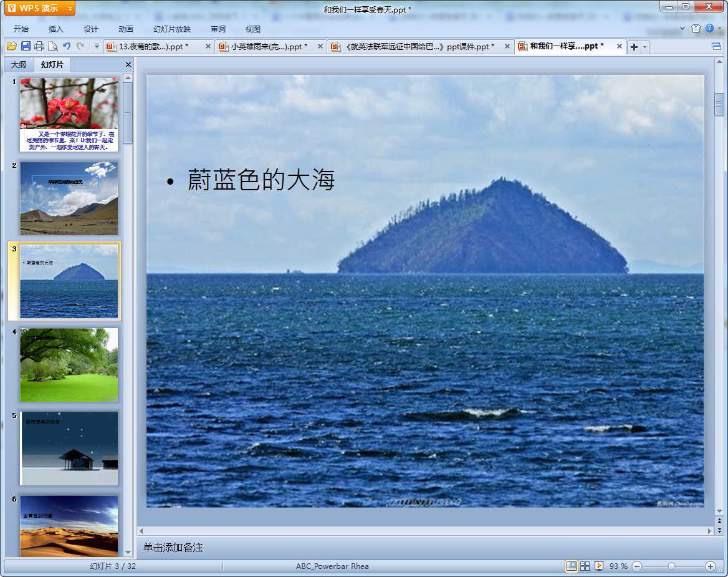This screenshot has height=577, width=728.
Task: Expand the new tab dropdown arrow
Action: click(x=644, y=47)
